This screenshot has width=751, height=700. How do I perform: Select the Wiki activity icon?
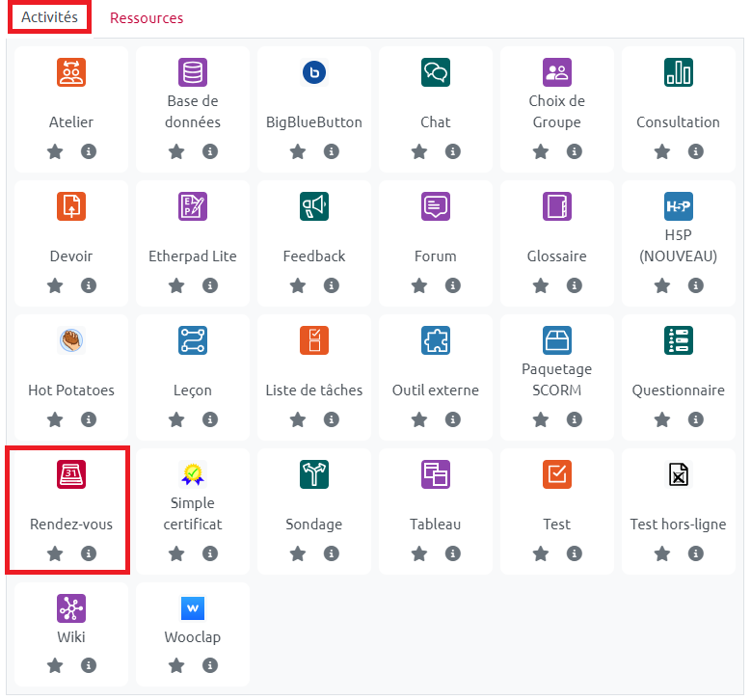71,608
